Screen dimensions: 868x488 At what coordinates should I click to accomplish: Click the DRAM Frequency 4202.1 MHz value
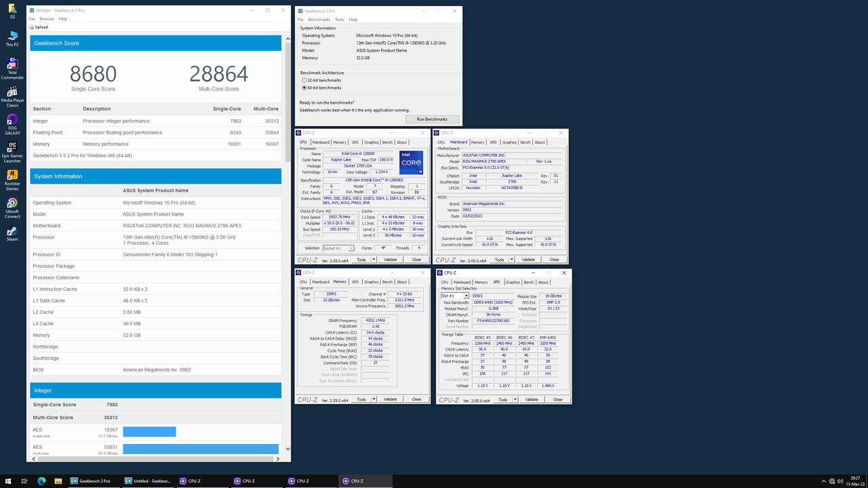[375, 321]
